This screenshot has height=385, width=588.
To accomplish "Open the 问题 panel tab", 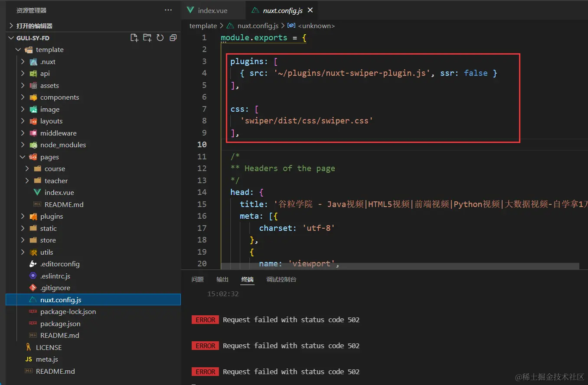I will tap(197, 279).
